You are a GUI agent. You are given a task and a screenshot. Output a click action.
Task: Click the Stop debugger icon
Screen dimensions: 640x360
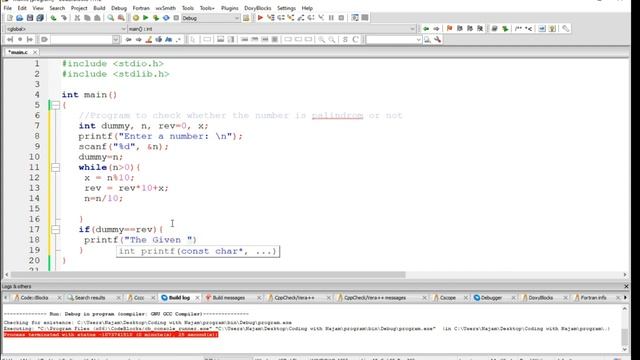341,18
